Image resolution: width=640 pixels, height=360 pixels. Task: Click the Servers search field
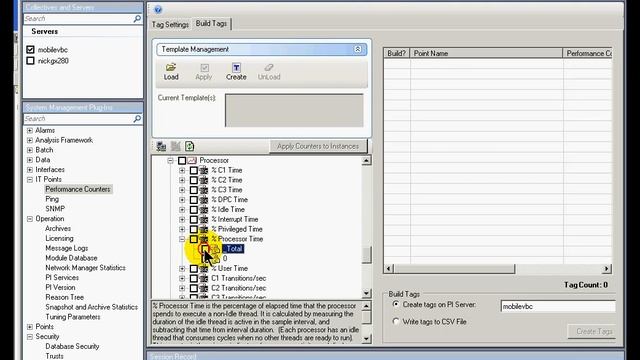point(78,19)
